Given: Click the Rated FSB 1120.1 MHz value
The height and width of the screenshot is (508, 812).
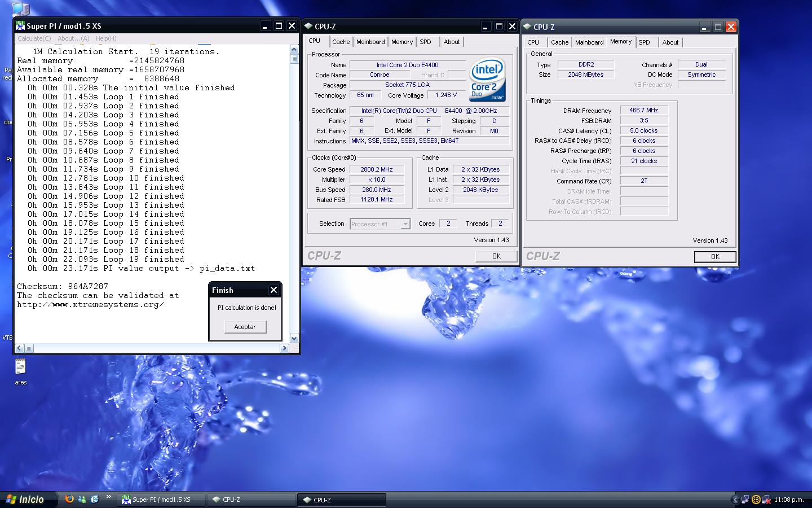Looking at the screenshot, I should [x=377, y=200].
